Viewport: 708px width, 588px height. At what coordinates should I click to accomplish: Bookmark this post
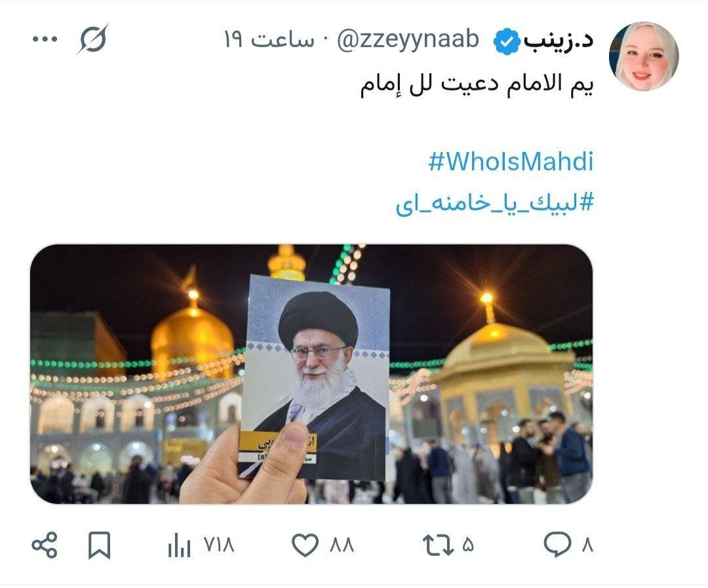(x=99, y=545)
